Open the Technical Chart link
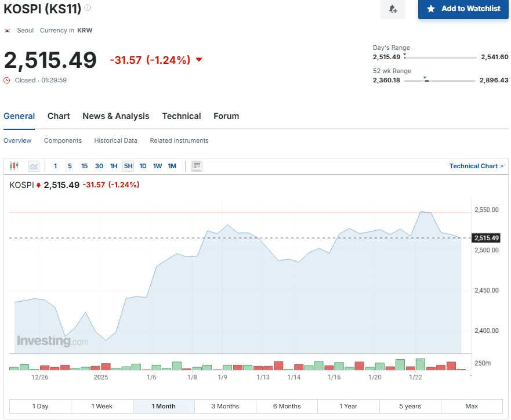 476,166
